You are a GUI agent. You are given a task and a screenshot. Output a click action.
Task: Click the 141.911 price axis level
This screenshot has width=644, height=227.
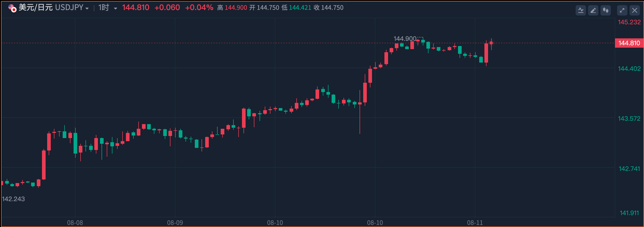(x=629, y=213)
